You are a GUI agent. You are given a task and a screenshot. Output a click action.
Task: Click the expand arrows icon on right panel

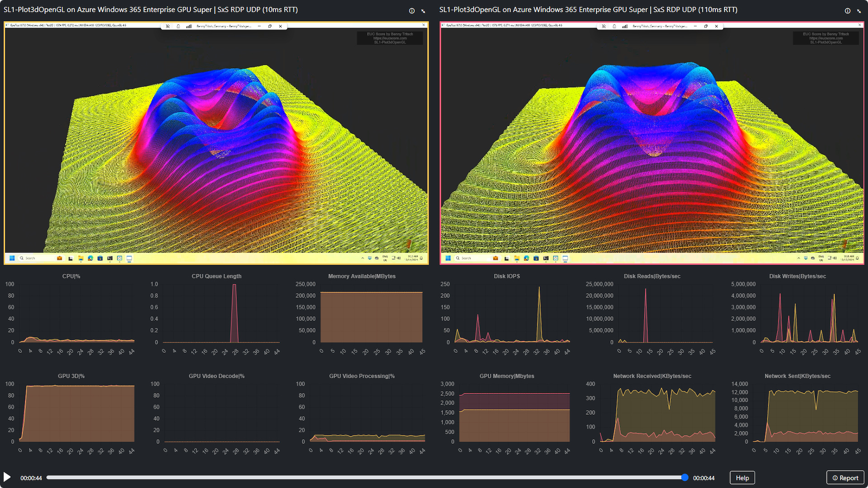coord(859,11)
